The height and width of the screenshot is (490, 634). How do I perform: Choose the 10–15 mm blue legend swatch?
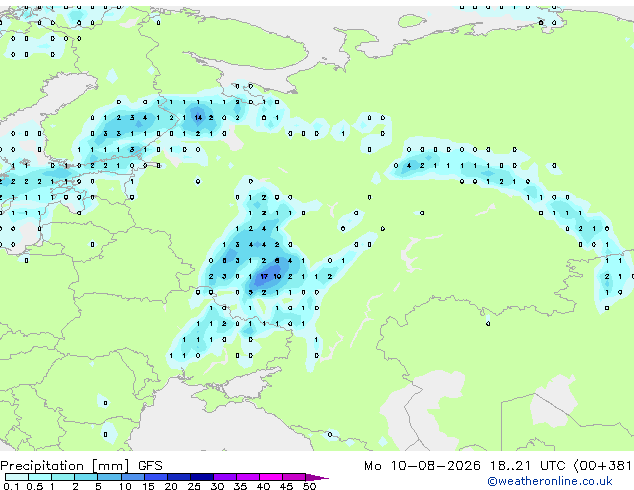132,477
